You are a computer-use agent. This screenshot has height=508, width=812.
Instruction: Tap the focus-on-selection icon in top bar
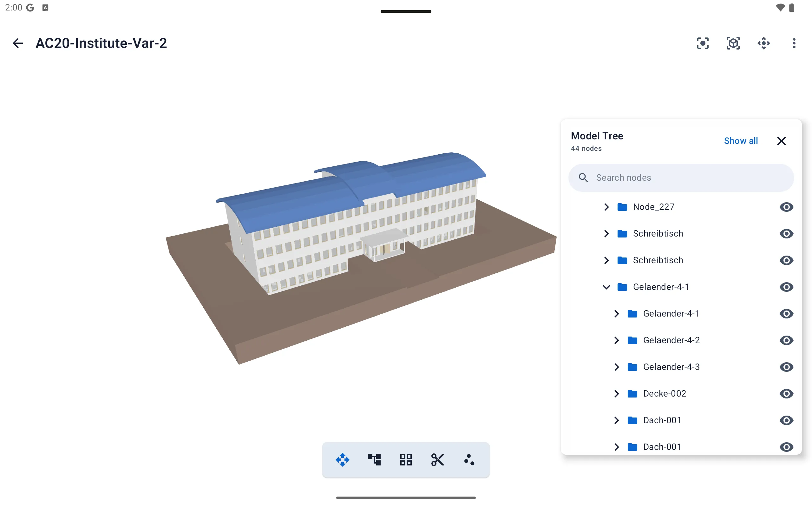[703, 43]
